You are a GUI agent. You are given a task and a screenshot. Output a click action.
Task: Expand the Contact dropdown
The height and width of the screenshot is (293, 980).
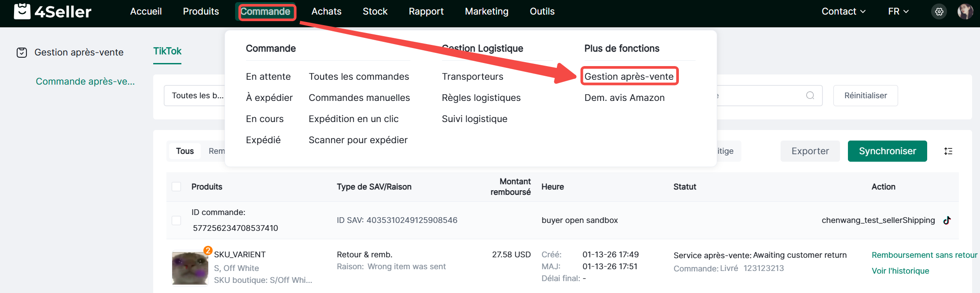click(x=843, y=11)
